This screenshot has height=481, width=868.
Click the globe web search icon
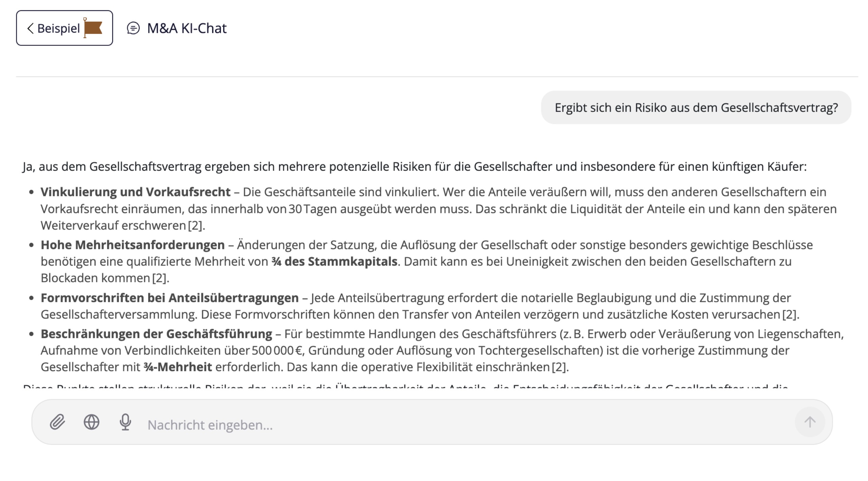coord(92,422)
